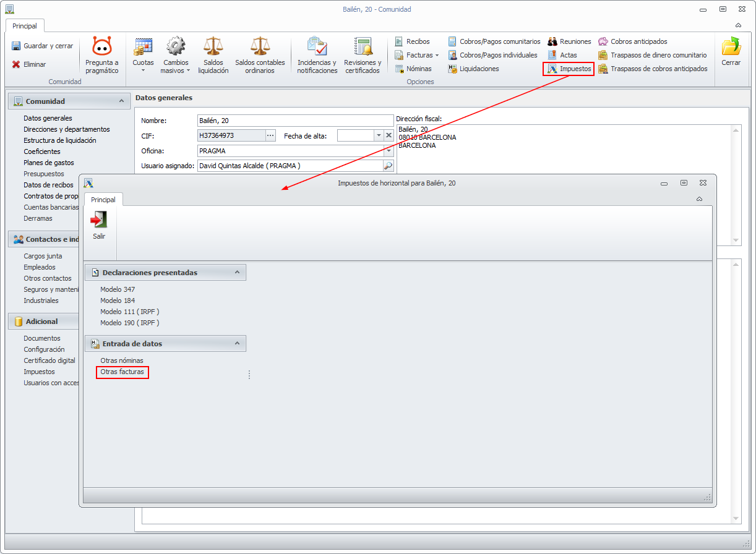
Task: Click search icon for Usuario asignado
Action: 388,166
